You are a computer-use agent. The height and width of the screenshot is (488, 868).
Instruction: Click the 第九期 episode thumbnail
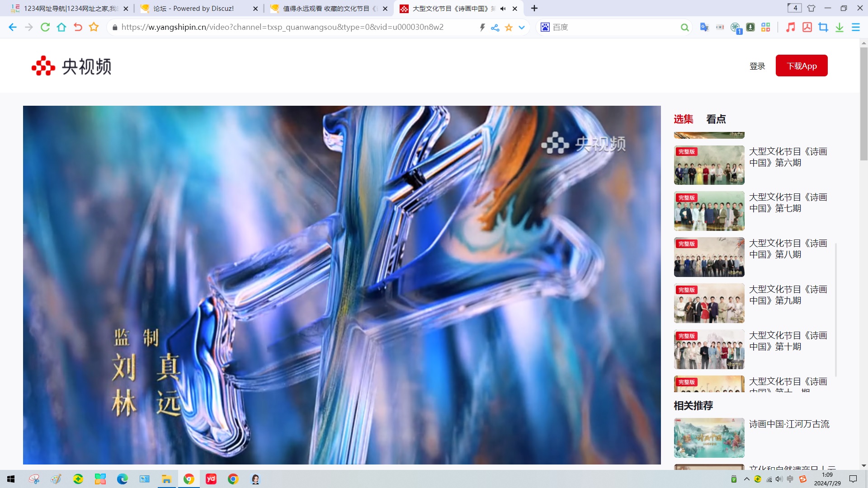click(709, 303)
